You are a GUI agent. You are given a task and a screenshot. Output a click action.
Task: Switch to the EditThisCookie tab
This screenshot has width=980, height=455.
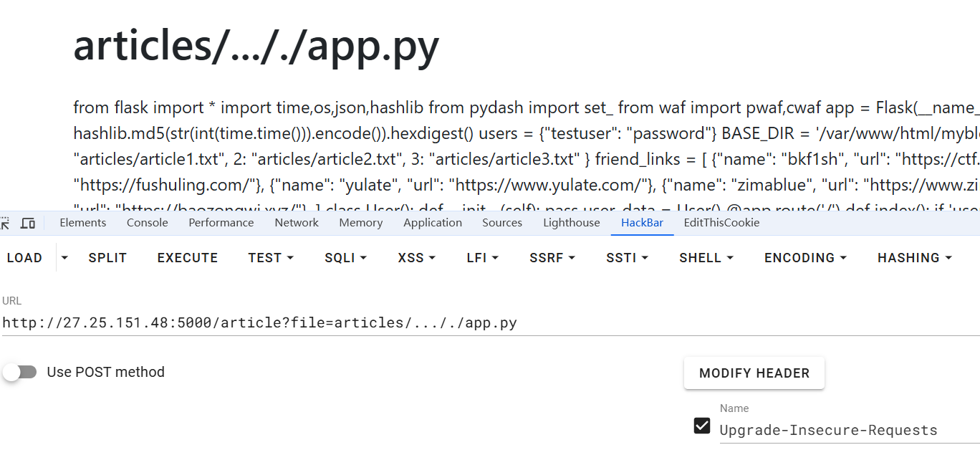coord(721,223)
